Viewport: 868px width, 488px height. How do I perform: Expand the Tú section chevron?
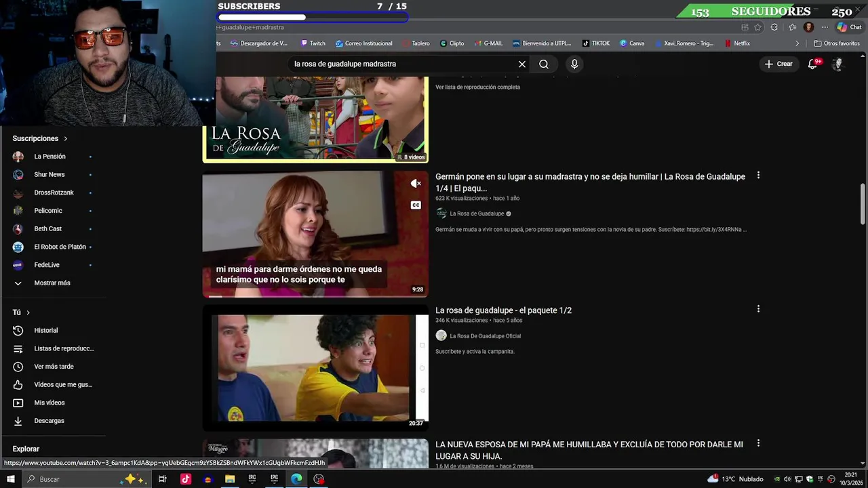28,312
